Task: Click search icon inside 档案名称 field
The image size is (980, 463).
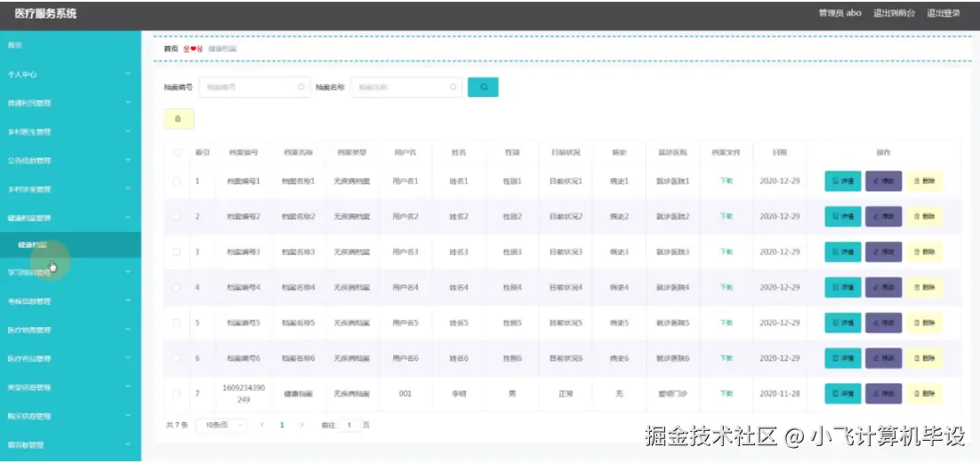Action: (x=454, y=87)
